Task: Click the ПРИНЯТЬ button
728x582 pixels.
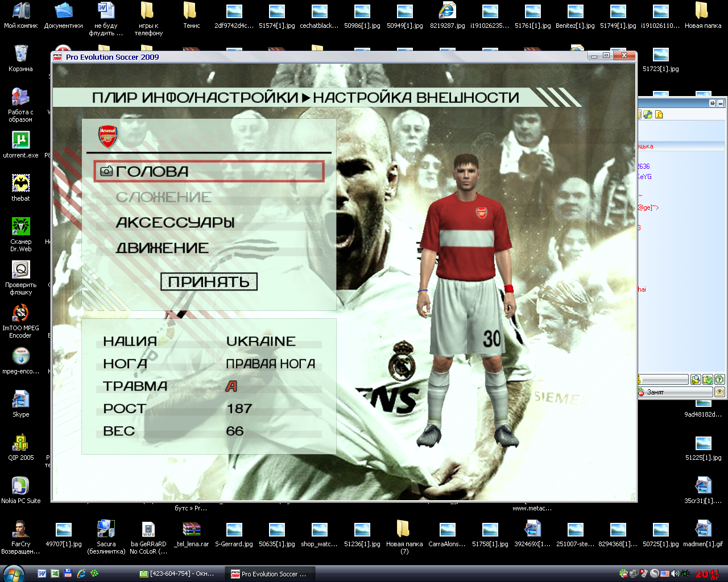Action: coord(209,282)
